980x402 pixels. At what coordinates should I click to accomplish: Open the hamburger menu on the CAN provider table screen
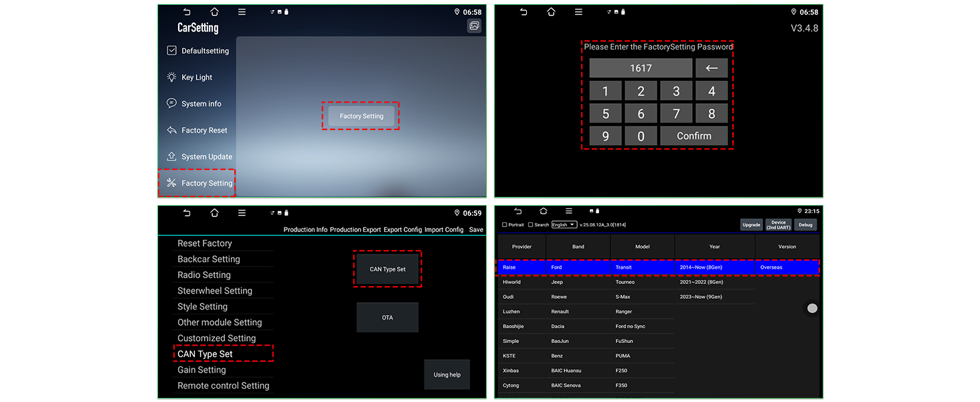pos(568,211)
